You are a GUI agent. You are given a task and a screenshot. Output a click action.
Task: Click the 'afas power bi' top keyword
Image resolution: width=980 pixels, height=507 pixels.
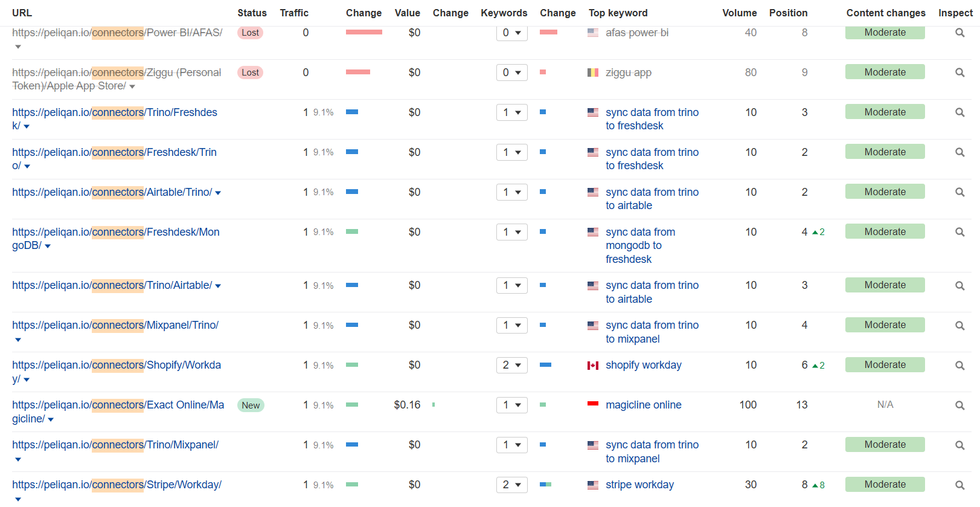tap(637, 33)
